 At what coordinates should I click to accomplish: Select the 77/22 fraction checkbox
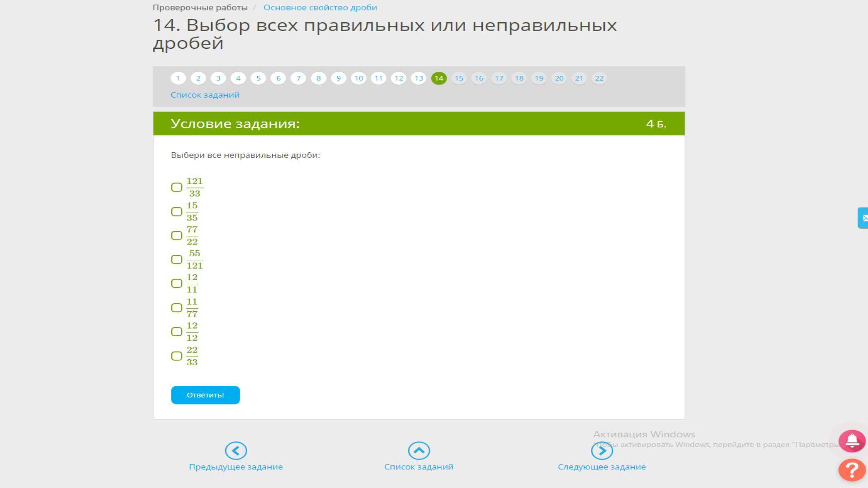click(x=177, y=235)
